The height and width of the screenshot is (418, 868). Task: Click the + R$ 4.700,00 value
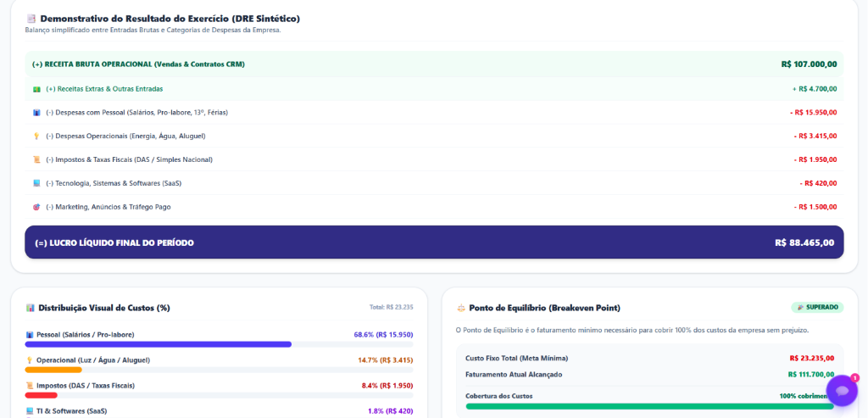coord(815,89)
